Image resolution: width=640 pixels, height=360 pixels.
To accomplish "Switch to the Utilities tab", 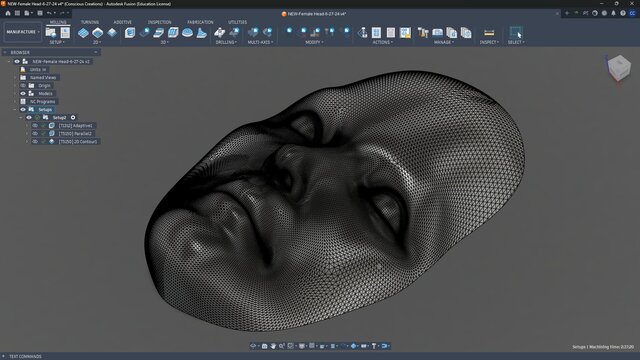I will [237, 22].
